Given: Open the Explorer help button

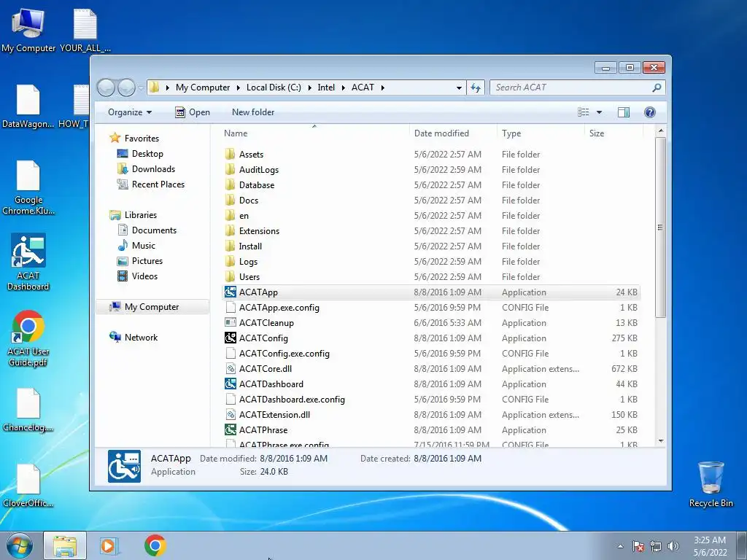Looking at the screenshot, I should click(x=649, y=112).
